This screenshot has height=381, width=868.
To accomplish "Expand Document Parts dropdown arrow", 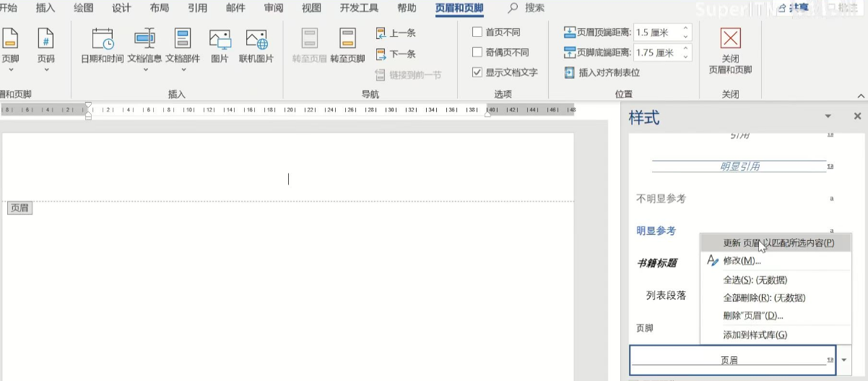I will coord(183,70).
